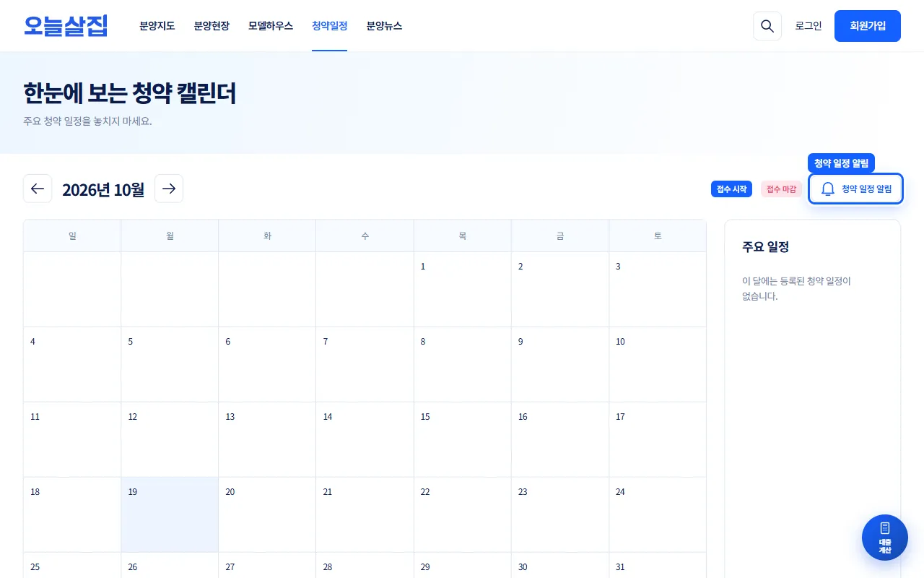Open 분양뉴스 menu item

(384, 26)
